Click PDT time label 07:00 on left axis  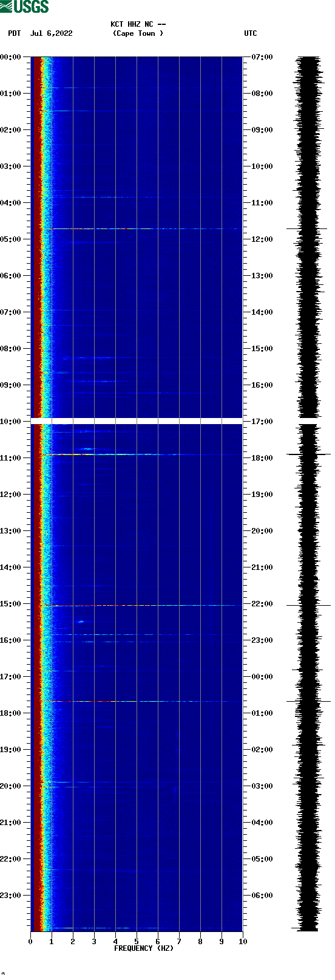click(11, 312)
